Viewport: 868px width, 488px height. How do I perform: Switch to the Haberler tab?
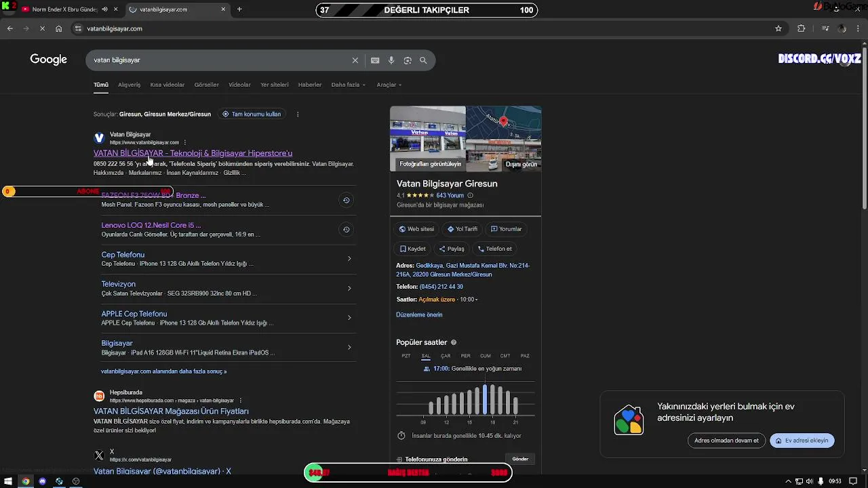[x=310, y=85]
